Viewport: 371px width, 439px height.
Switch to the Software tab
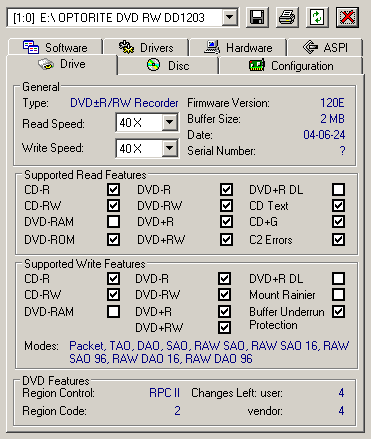[55, 47]
